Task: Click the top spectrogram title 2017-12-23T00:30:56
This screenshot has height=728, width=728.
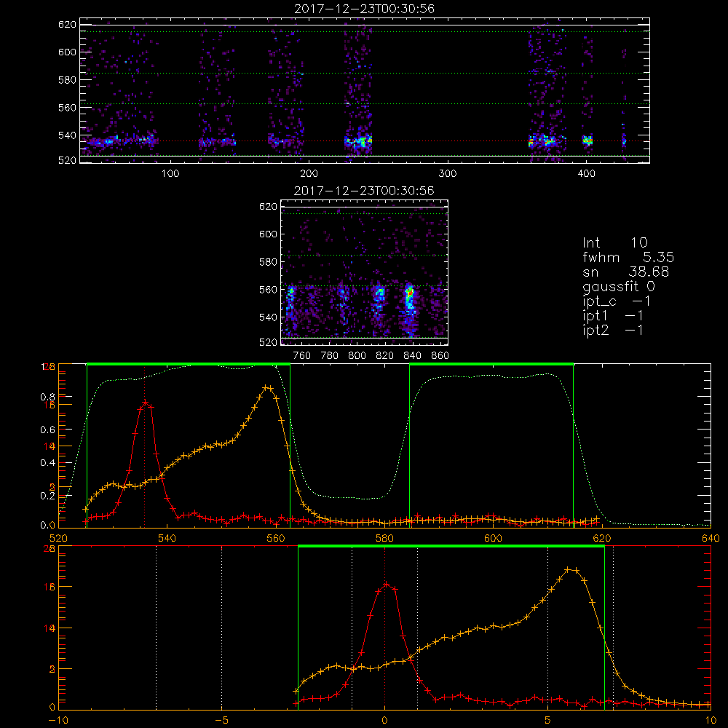Action: click(x=365, y=9)
